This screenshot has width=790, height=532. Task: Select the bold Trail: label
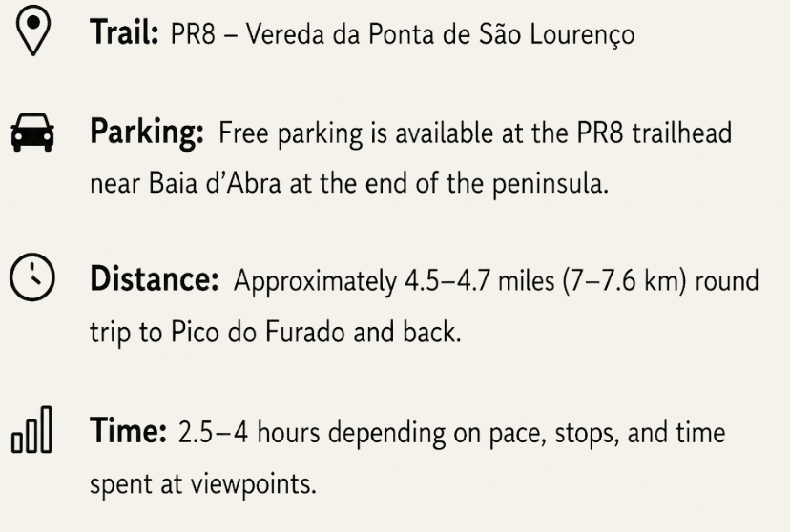124,32
